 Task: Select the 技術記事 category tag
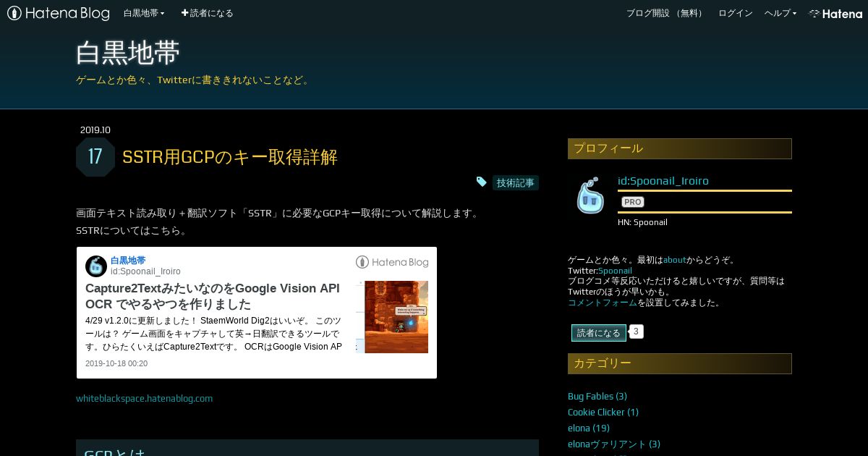516,183
